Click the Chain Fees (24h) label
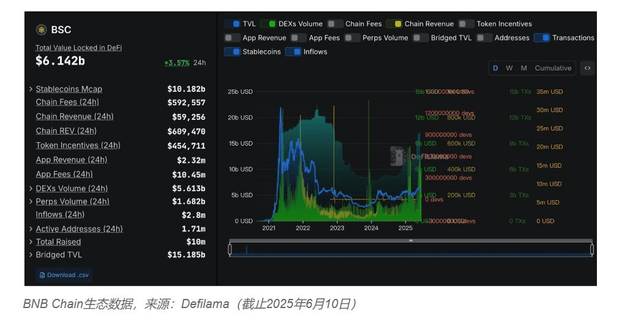644x324 pixels. click(67, 102)
